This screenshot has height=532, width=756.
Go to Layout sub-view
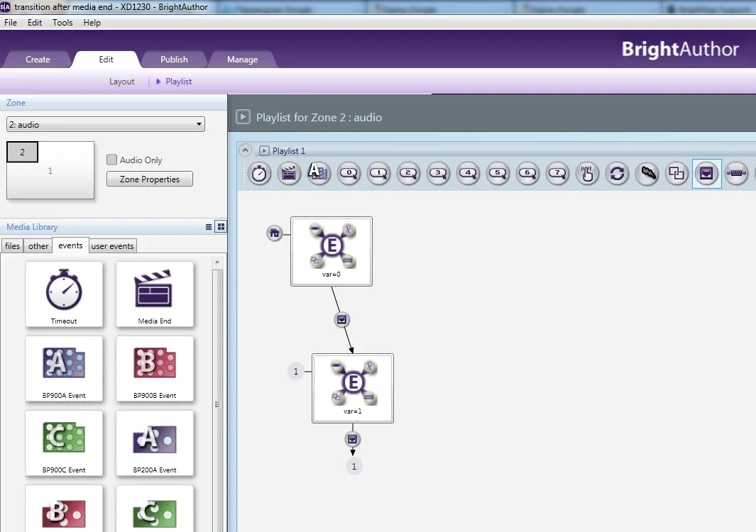[x=121, y=82]
